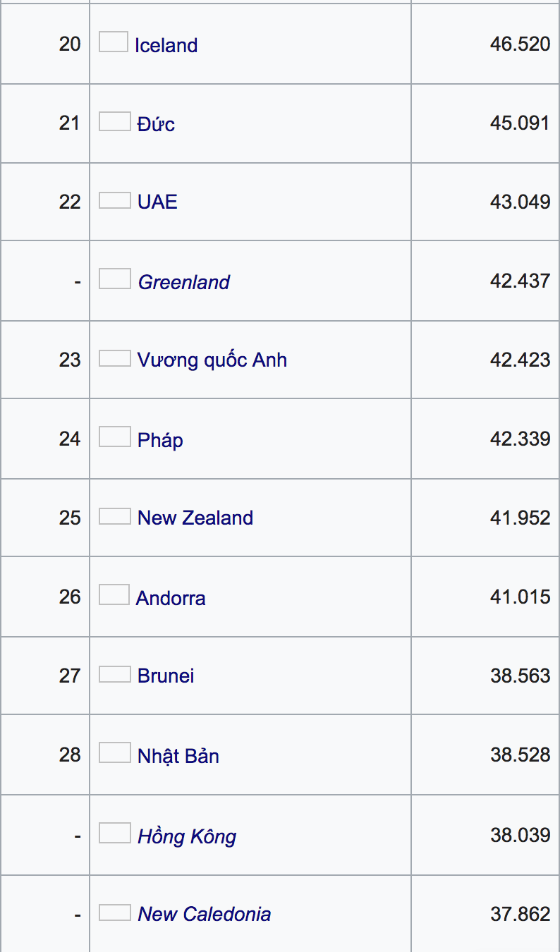Screen dimensions: 560x952
Task: Open the Đức article link
Action: pyautogui.click(x=156, y=124)
